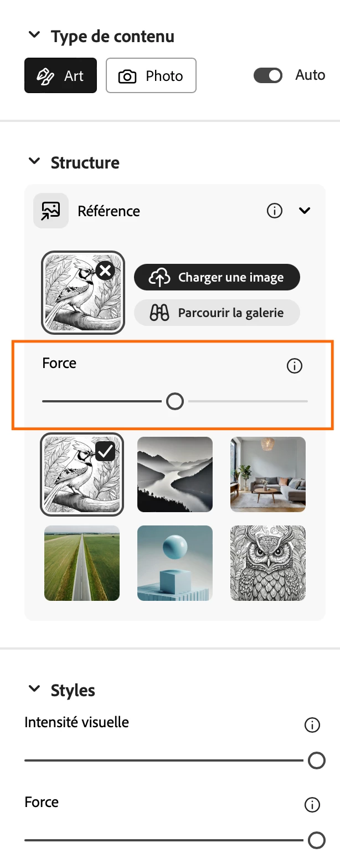
Task: Collapse the Structure section
Action: coord(34,161)
